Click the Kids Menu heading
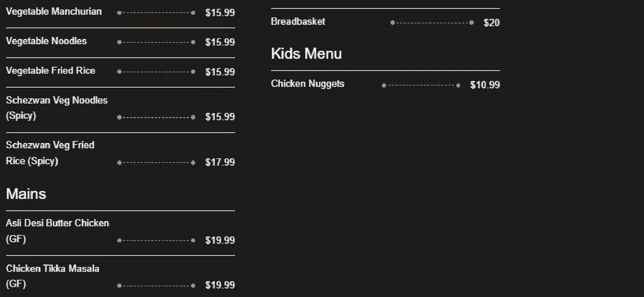 coord(306,53)
